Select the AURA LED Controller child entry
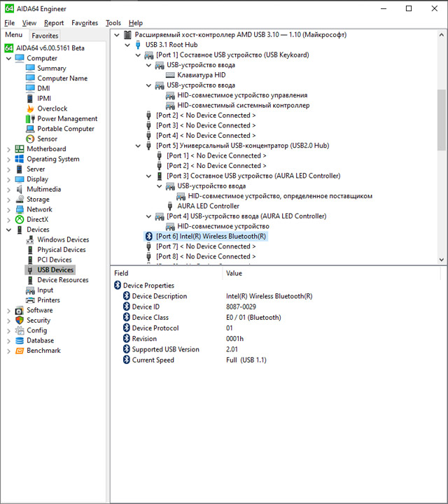The width and height of the screenshot is (448, 504). 209,206
